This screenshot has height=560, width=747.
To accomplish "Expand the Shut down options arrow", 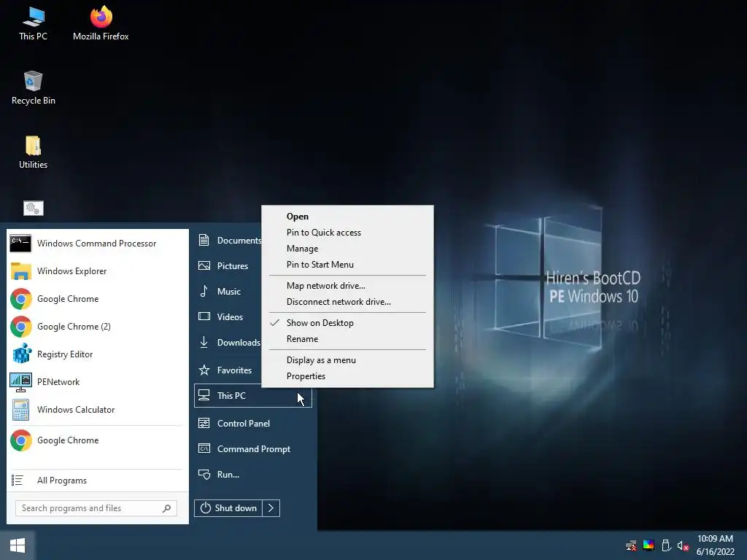I will (271, 508).
